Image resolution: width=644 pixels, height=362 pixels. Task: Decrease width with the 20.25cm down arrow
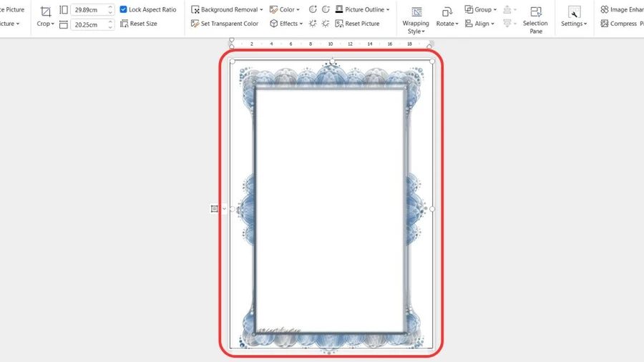[110, 27]
